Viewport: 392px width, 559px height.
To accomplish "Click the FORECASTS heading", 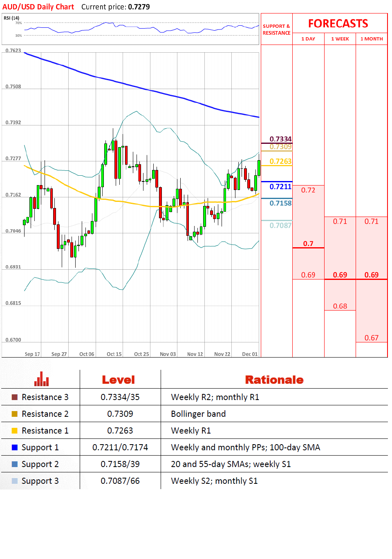I will 338,24.
